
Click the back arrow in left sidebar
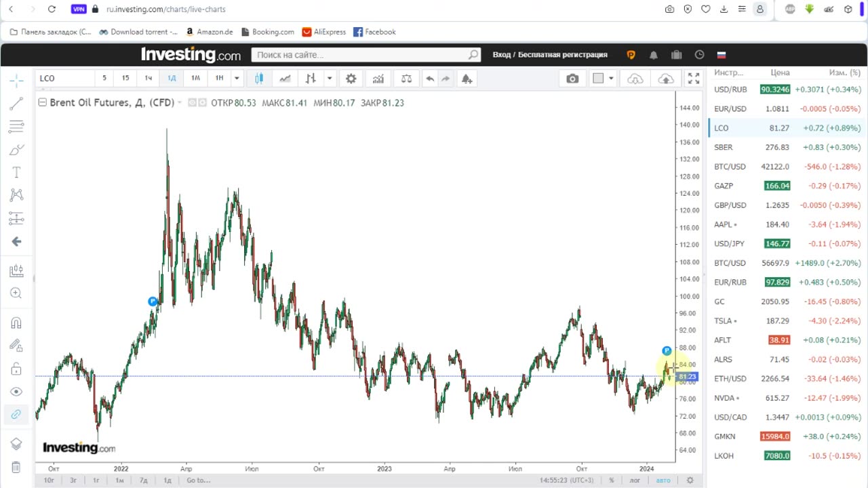coord(17,241)
